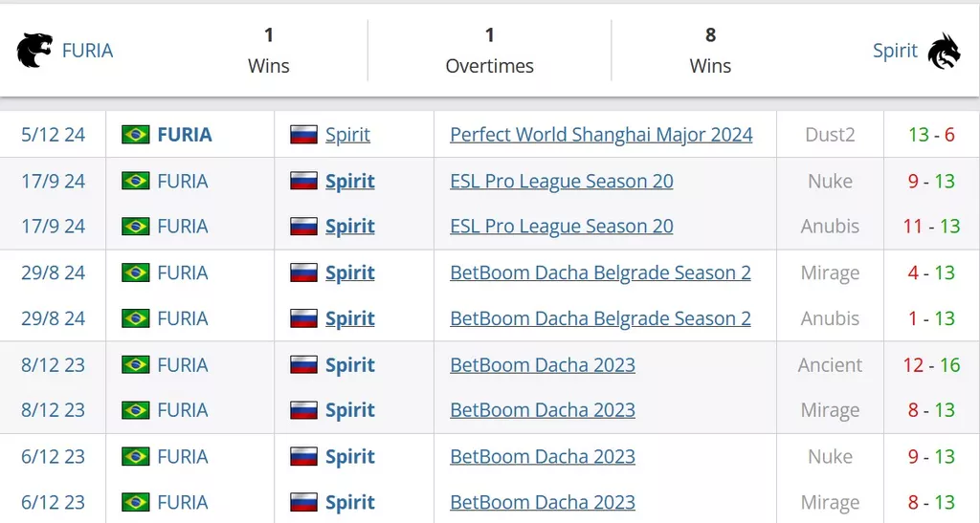Click Brazil flag in Shanghai Major row

tap(136, 134)
